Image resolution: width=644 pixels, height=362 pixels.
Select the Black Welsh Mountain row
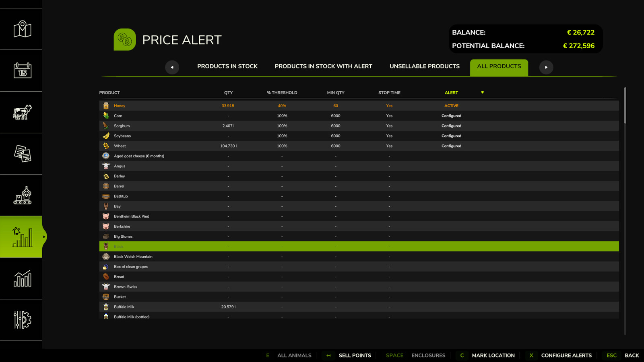click(359, 257)
